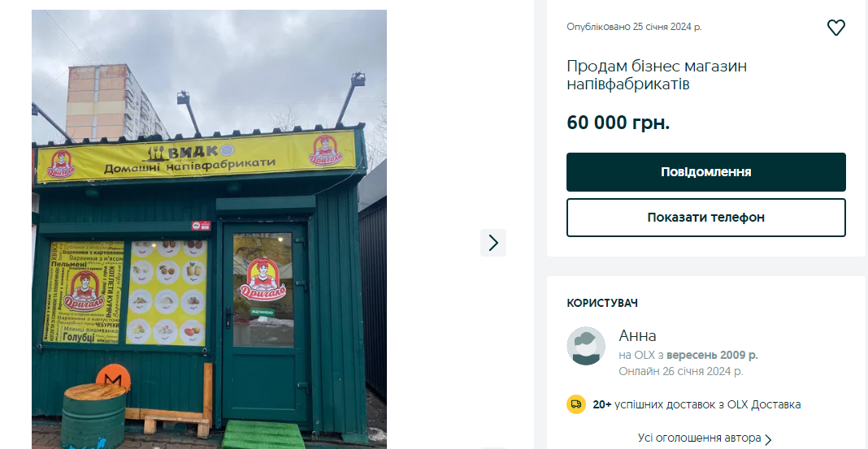Click publication date 25 січня 2024

(634, 27)
